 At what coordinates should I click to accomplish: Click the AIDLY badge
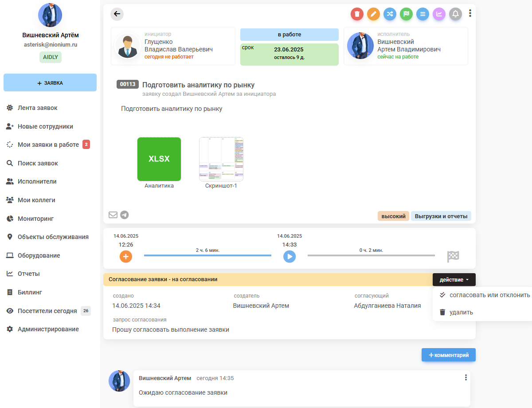pos(50,57)
